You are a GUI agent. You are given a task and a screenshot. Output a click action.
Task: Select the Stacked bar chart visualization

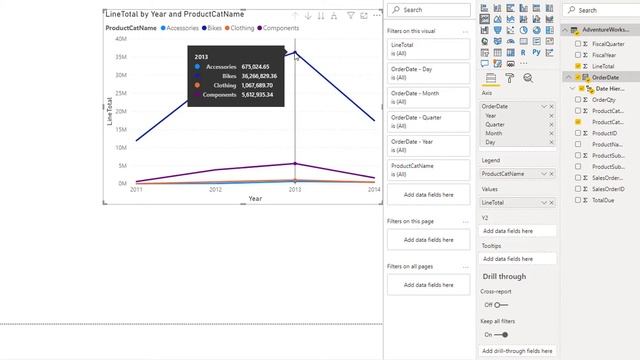point(484,8)
